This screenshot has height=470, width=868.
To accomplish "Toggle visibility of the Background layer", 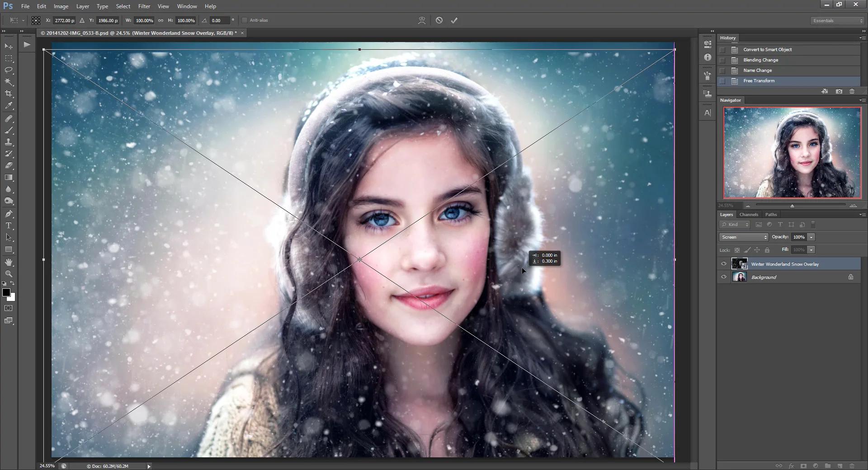I will click(723, 277).
